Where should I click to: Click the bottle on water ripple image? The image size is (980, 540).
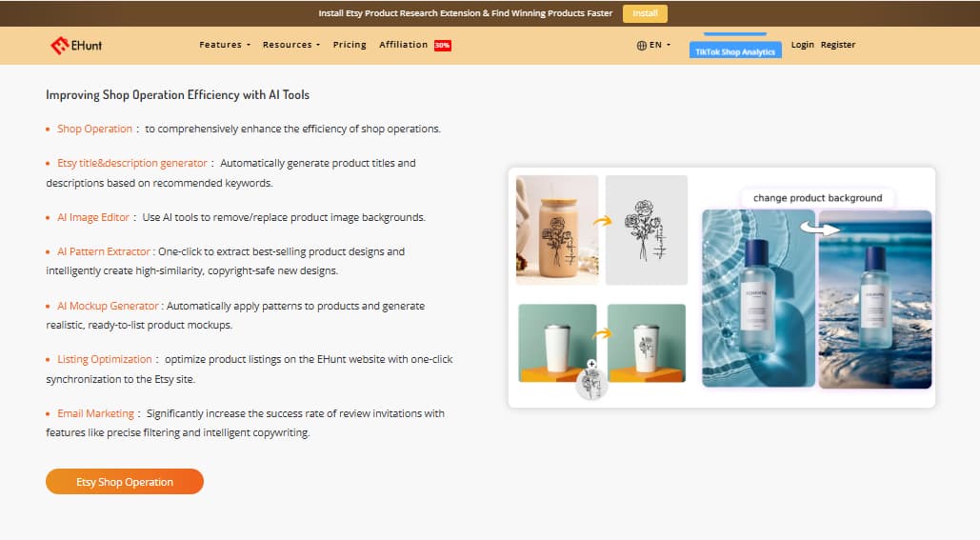point(758,298)
